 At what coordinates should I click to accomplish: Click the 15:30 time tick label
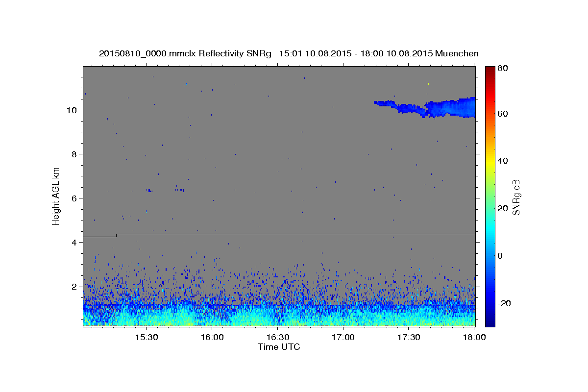coord(146,338)
